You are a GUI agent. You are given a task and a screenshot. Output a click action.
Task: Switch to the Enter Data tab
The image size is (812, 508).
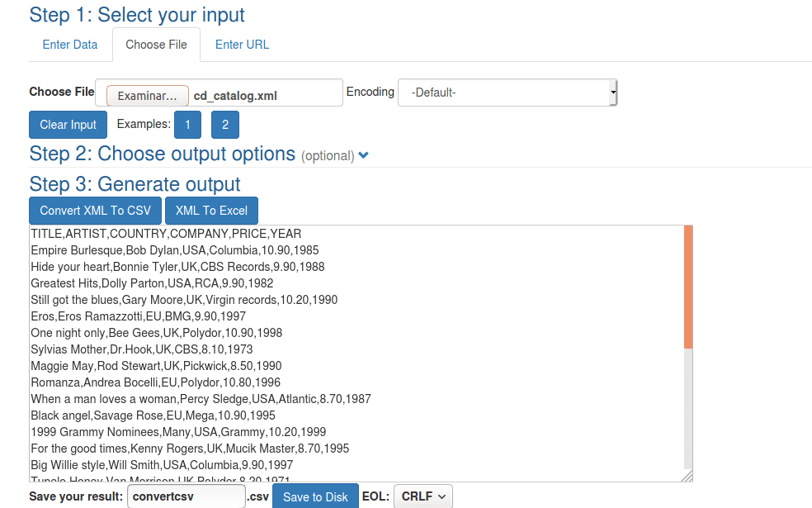click(70, 45)
